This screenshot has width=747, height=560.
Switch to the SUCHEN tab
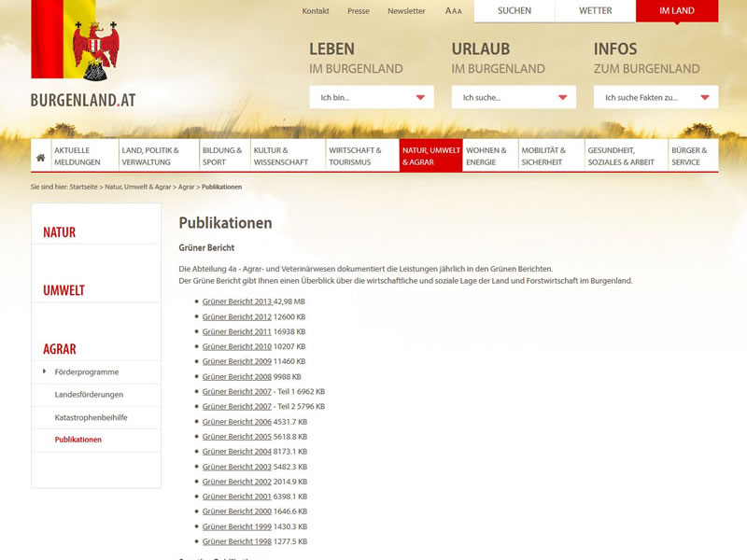514,11
